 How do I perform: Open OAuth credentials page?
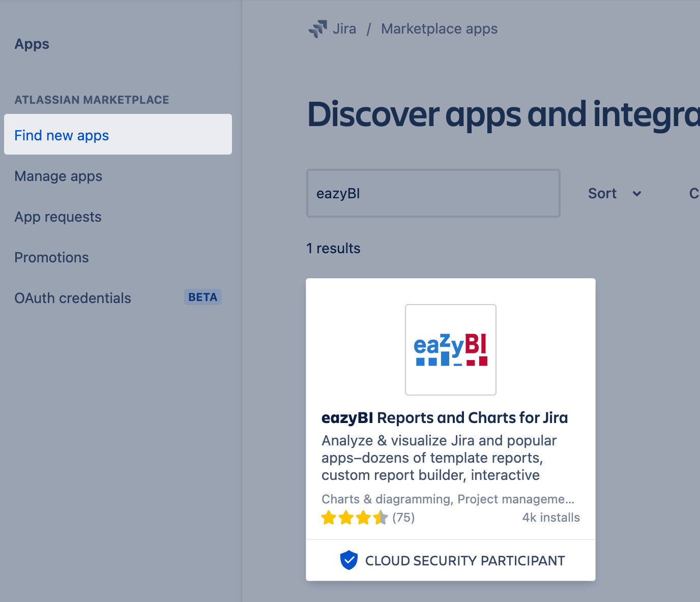click(73, 298)
